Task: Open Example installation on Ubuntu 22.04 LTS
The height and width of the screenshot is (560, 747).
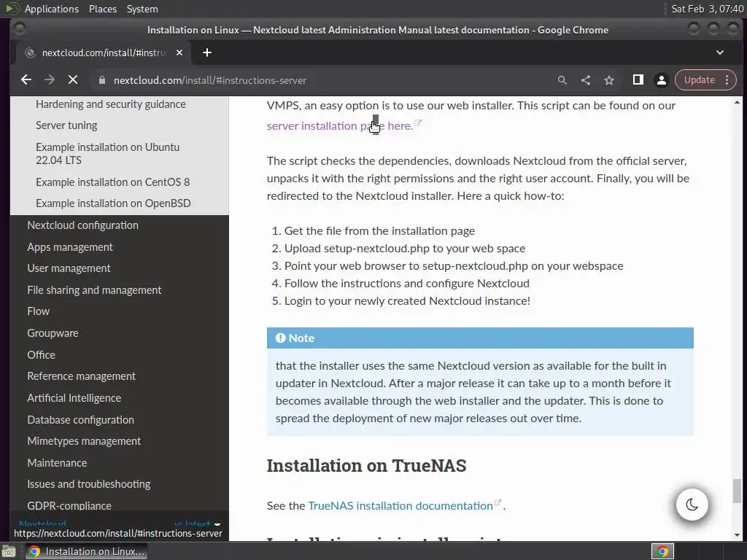Action: click(108, 153)
